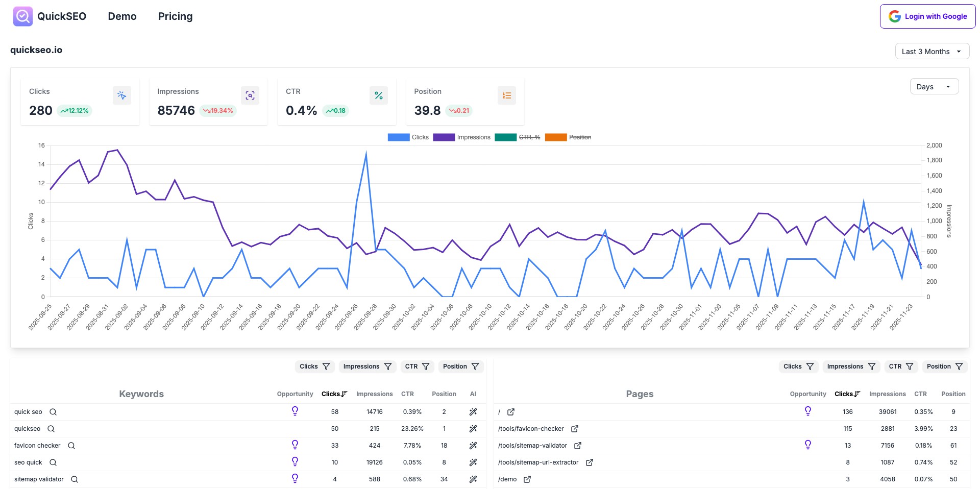Screen dimensions: 980x489
Task: Sort Pages table by Clicks column
Action: [847, 394]
